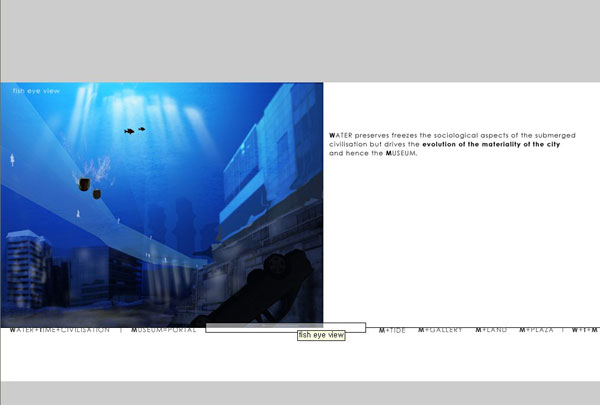
Task: Visit the M+LAND section
Action: click(x=491, y=330)
